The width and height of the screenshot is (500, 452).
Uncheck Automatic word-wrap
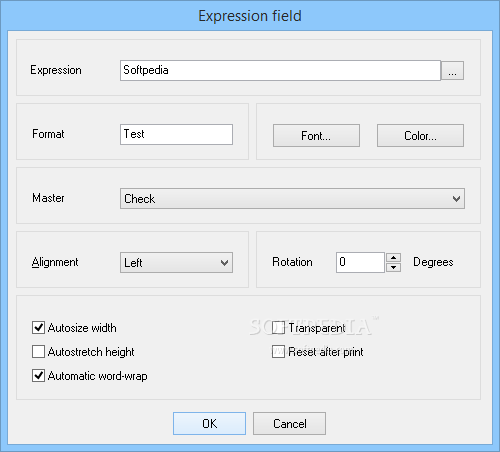[x=38, y=376]
